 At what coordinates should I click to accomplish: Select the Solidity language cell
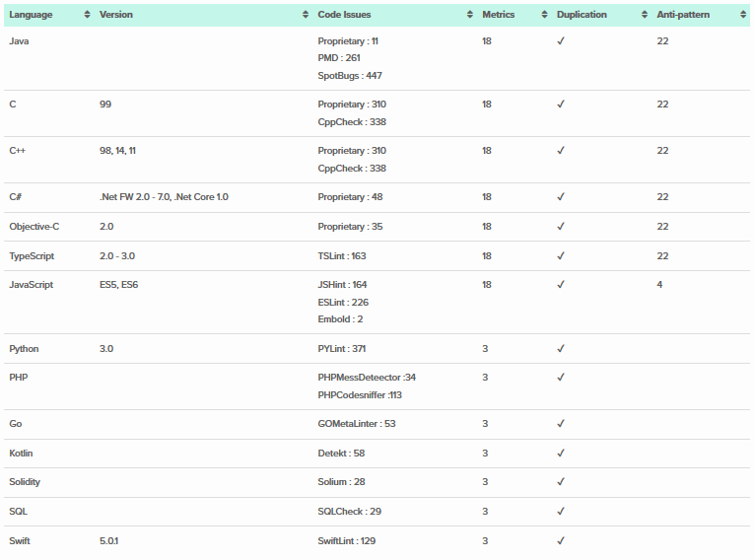(25, 482)
